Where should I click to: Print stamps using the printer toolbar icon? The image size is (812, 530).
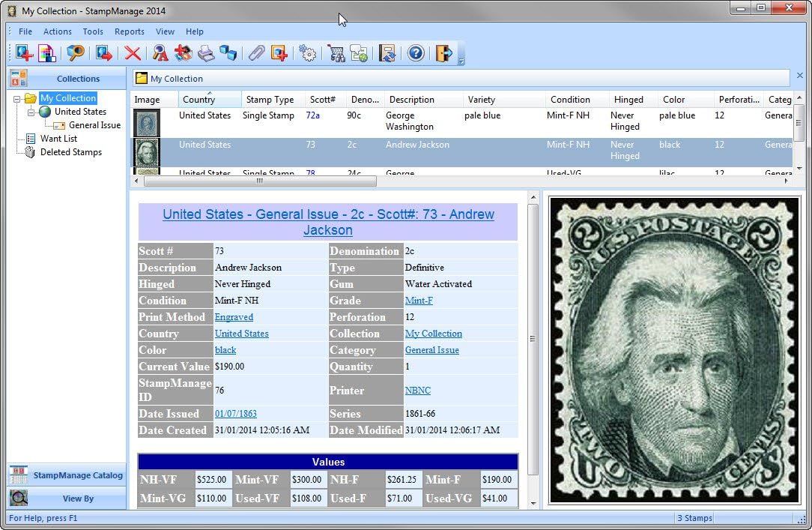tap(207, 53)
